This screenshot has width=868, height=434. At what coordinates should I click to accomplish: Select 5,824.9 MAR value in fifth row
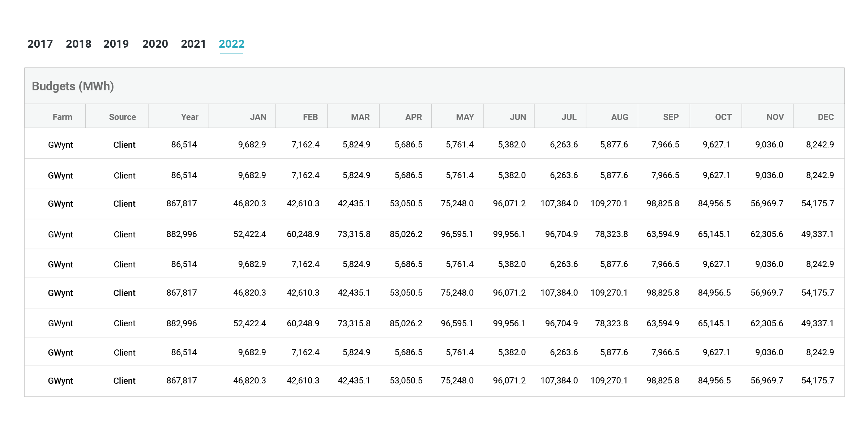[356, 264]
